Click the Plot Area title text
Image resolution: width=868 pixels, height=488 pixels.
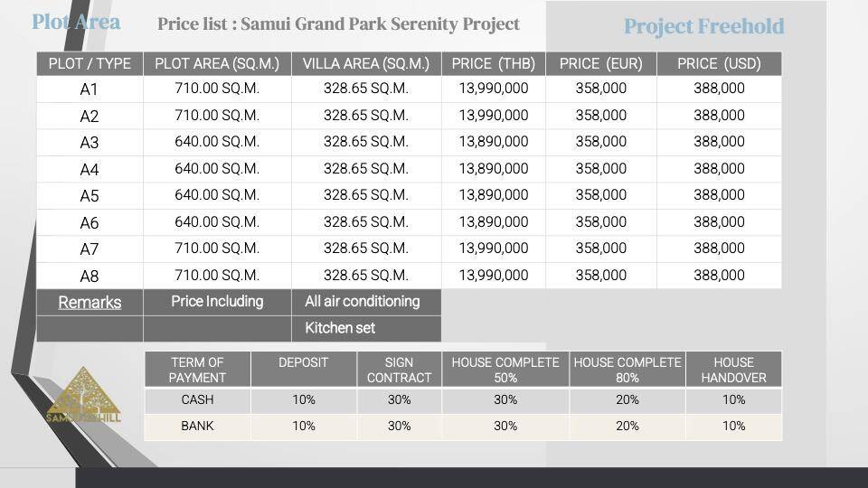[76, 22]
